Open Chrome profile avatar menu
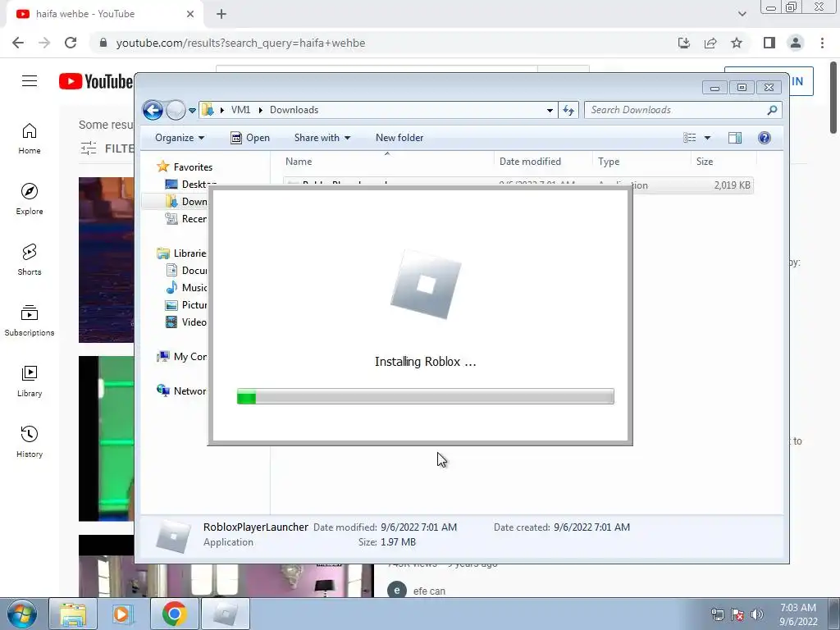 (796, 43)
